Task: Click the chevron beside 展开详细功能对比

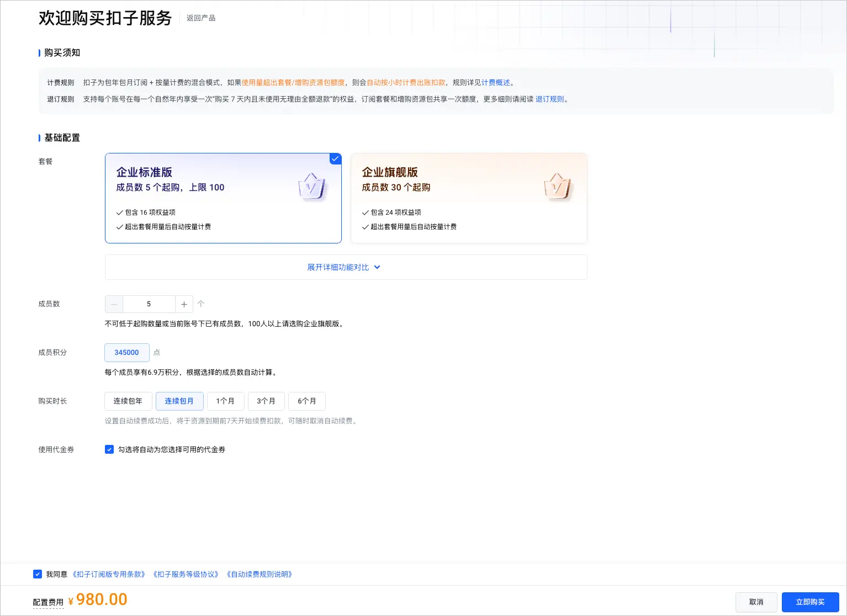Action: tap(377, 267)
